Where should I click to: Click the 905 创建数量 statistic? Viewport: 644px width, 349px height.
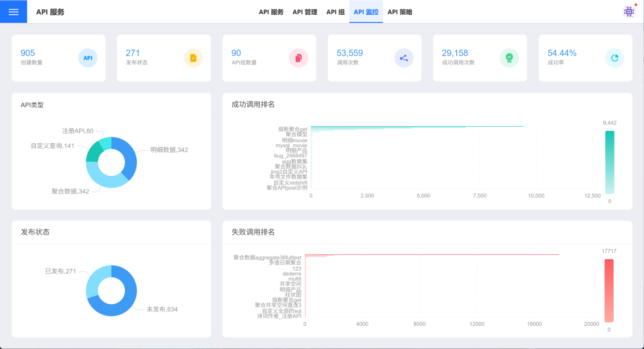click(28, 53)
